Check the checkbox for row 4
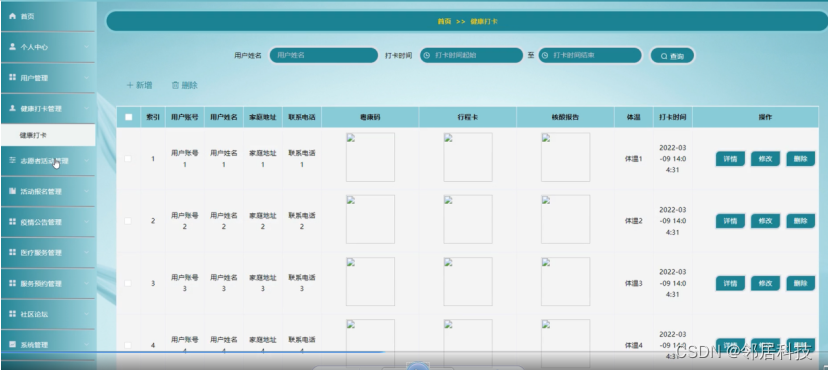Viewport: 828px width, 370px height. [128, 345]
